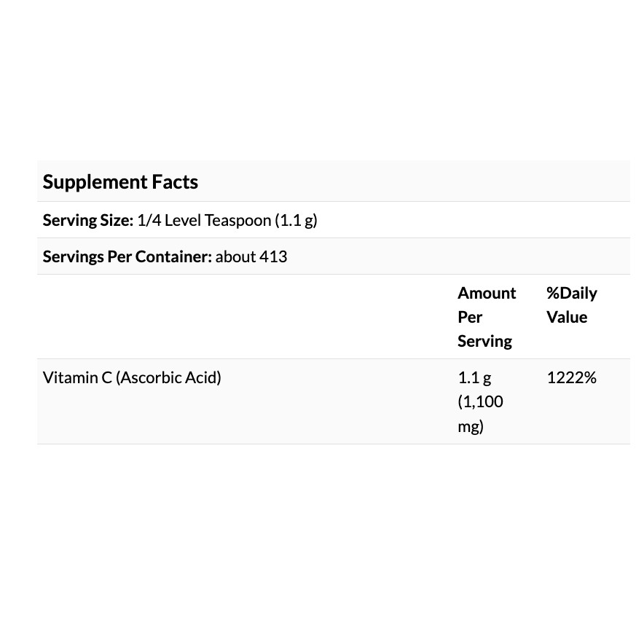Viewport: 644px width, 644px height.
Task: Click the word Amount in column header
Action: pos(487,293)
